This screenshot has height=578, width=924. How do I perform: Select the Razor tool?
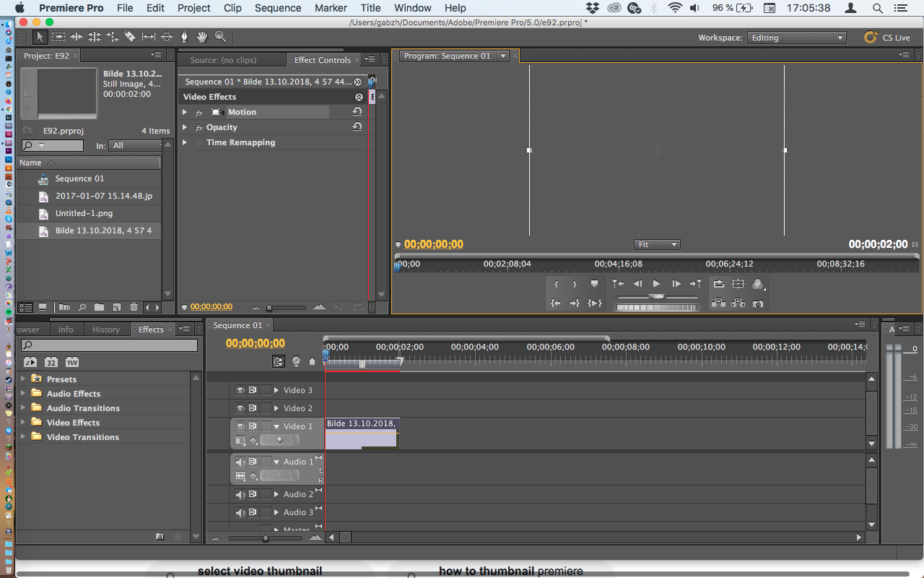click(131, 37)
